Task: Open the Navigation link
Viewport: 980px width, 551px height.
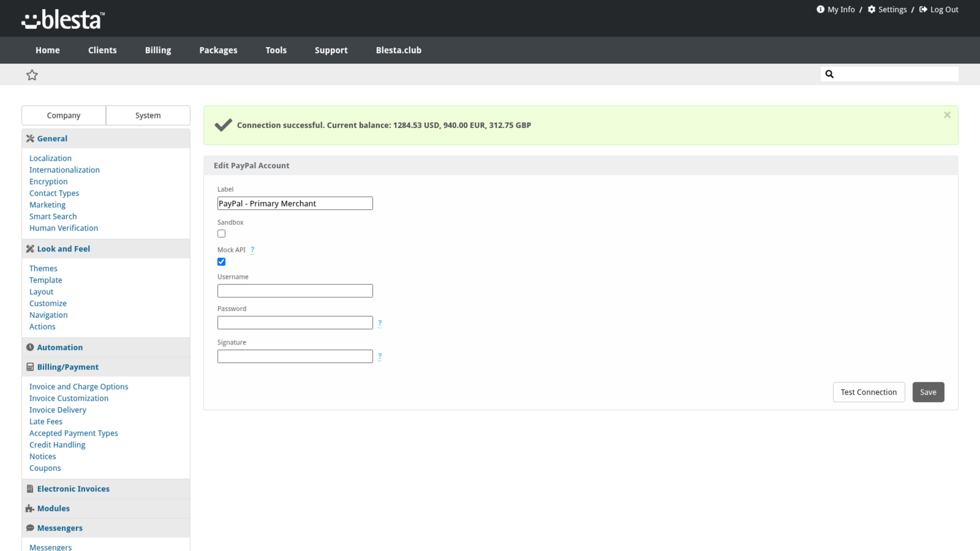Action: coord(48,315)
